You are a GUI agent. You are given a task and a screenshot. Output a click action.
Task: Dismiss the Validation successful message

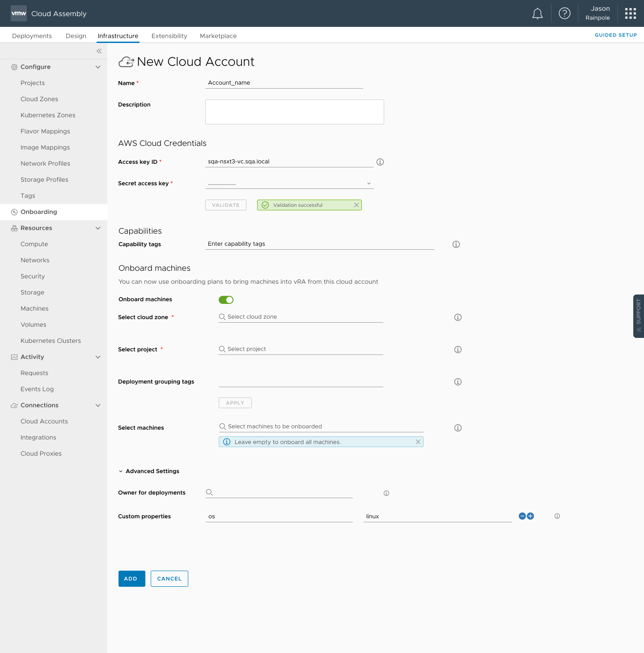click(356, 205)
